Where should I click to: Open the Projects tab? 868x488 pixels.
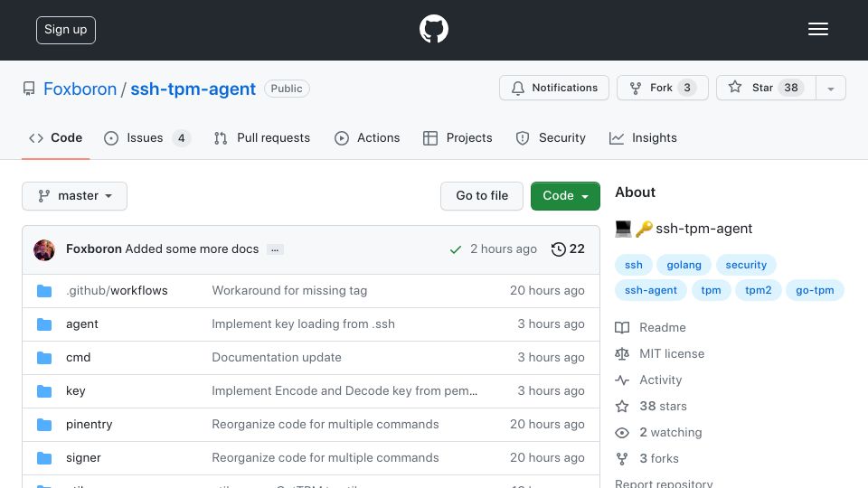point(458,137)
